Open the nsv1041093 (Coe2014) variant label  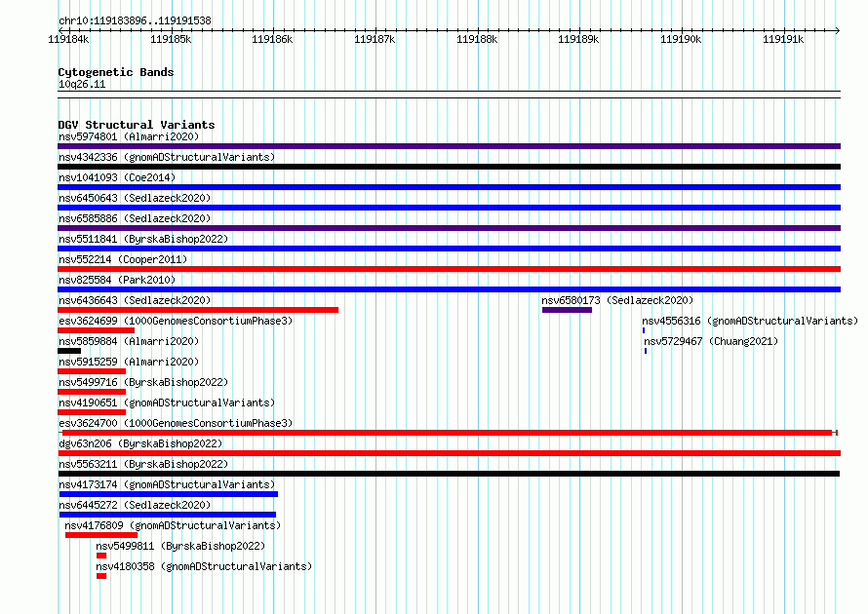tap(117, 177)
